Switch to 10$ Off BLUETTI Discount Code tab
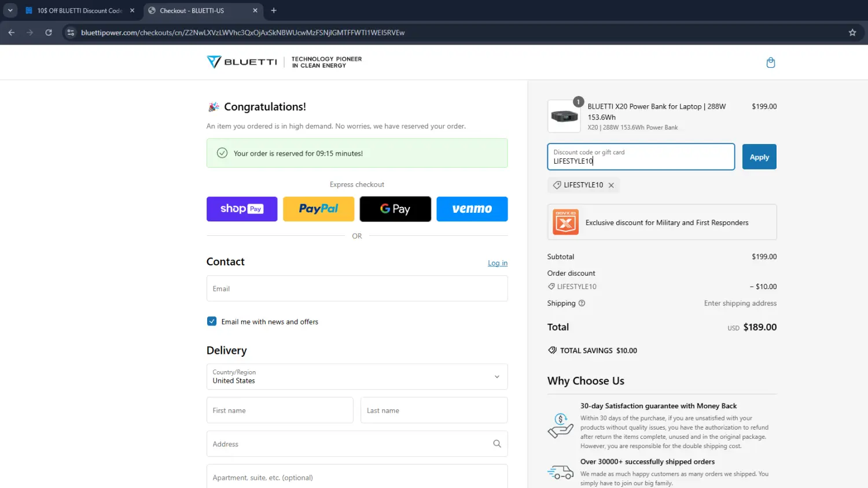This screenshot has width=868, height=488. click(x=79, y=10)
